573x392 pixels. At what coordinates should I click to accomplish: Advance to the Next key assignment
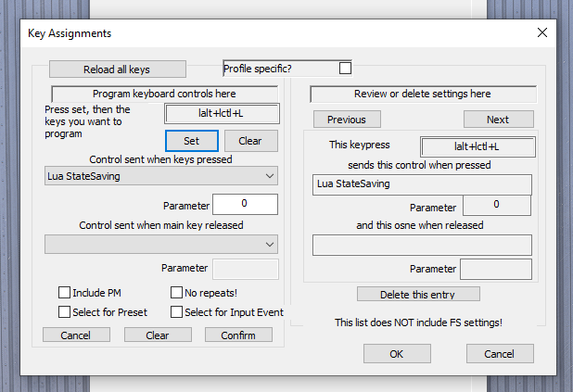(x=498, y=120)
